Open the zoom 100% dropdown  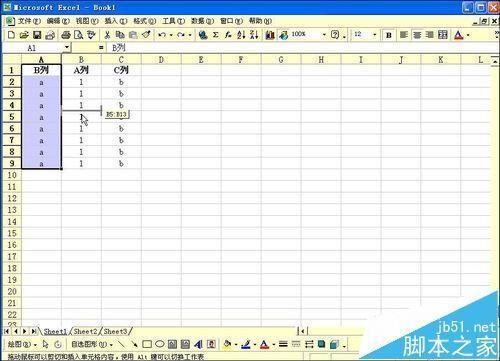pyautogui.click(x=324, y=35)
